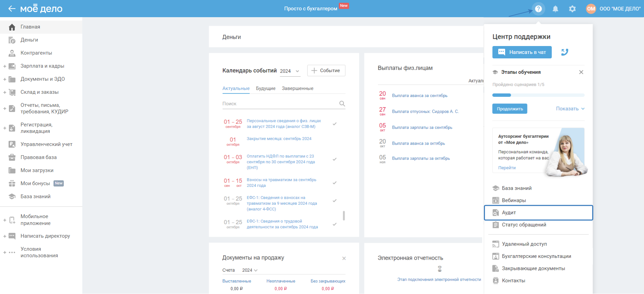Expand Зарплата и кадры section
The image size is (644, 294).
pyautogui.click(x=5, y=66)
